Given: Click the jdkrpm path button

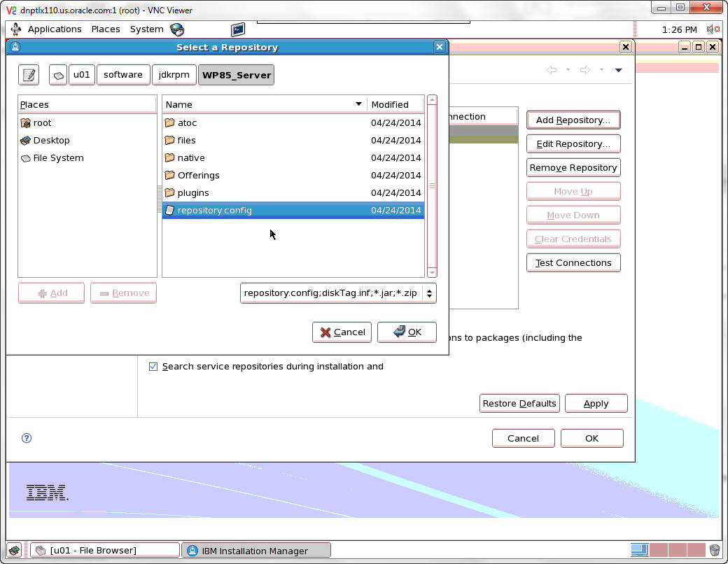Looking at the screenshot, I should [x=174, y=75].
